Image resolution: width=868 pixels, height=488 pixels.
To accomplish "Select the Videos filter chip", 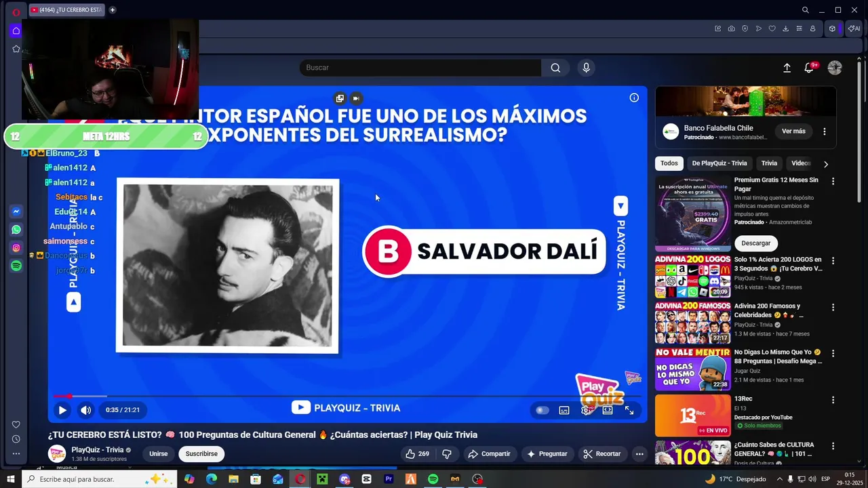I will click(x=801, y=163).
